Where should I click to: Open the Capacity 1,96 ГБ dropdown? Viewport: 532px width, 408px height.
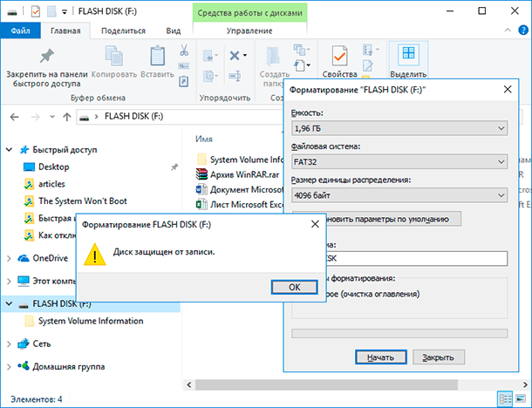(399, 128)
